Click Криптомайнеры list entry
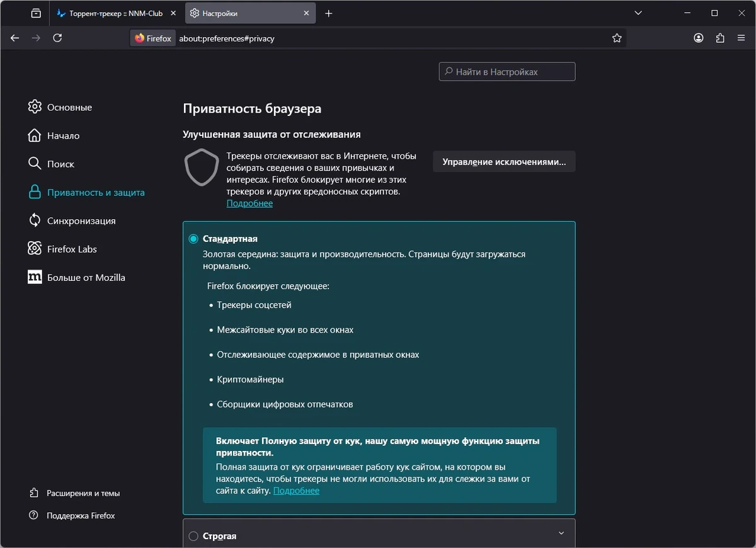Viewport: 756px width, 548px height. 250,379
